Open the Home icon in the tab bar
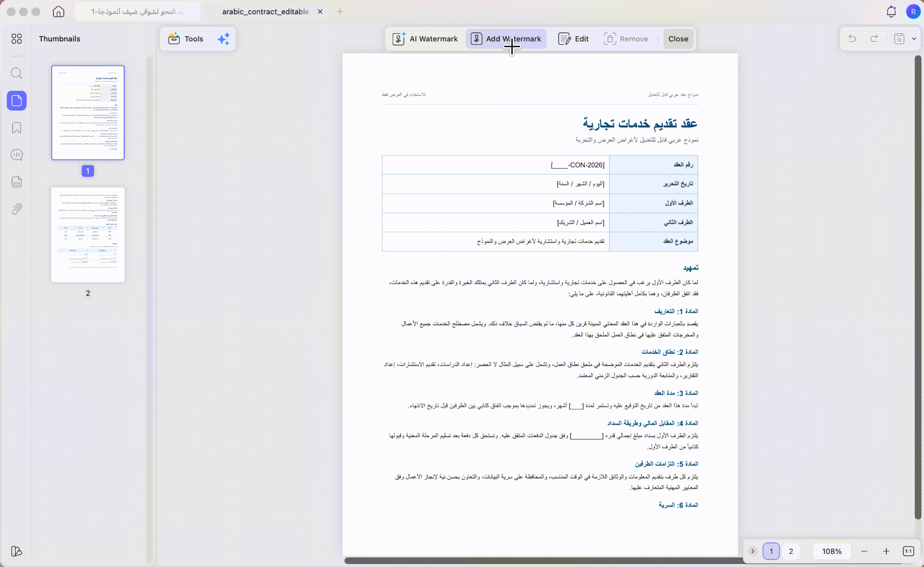Image resolution: width=924 pixels, height=567 pixels. pyautogui.click(x=58, y=12)
